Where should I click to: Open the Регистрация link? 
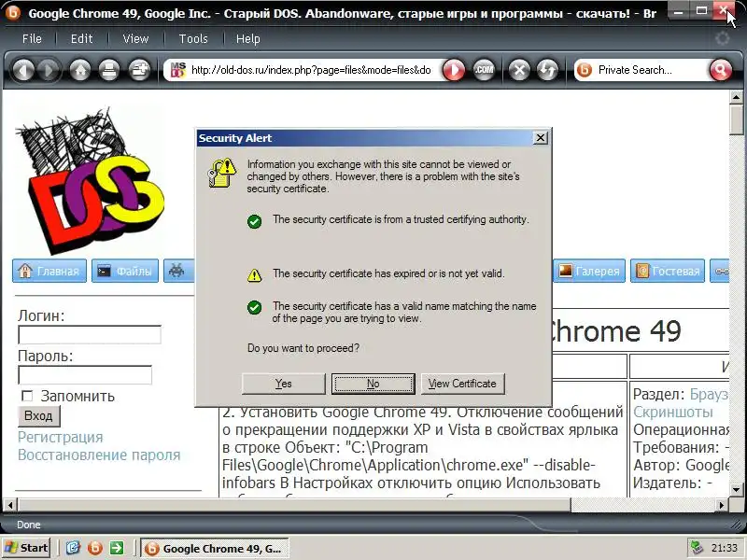point(61,437)
